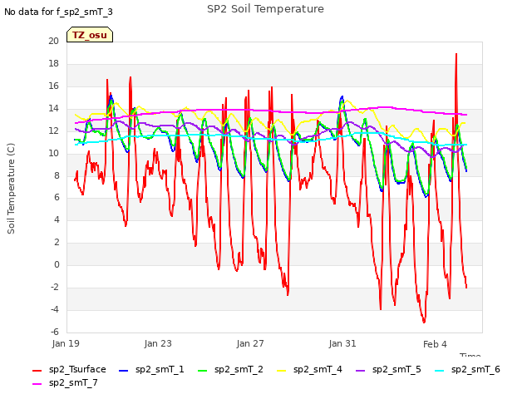Toggle sp2_smT_2 legend entry
Image resolution: width=532 pixels, height=399 pixels.
coord(230,369)
